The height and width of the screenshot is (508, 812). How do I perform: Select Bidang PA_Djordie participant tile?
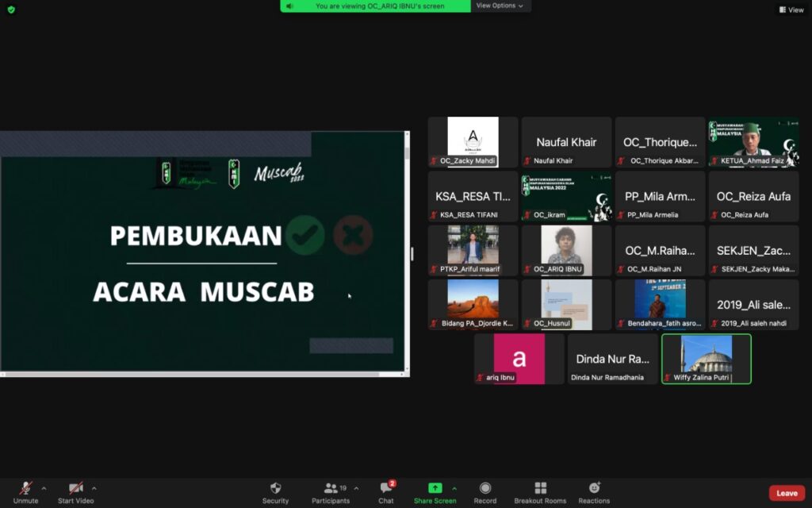tap(473, 305)
